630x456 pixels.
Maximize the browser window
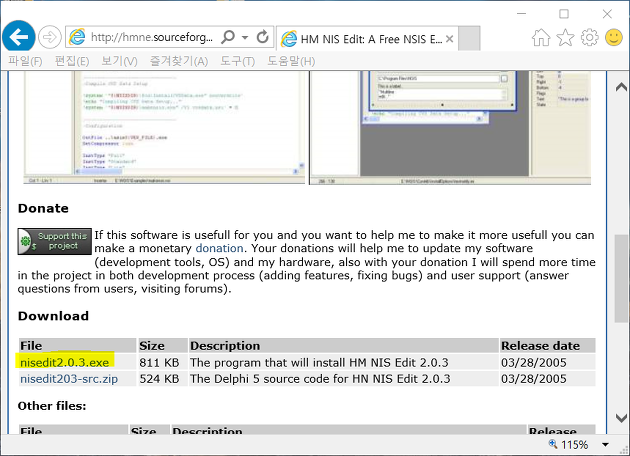pos(564,14)
